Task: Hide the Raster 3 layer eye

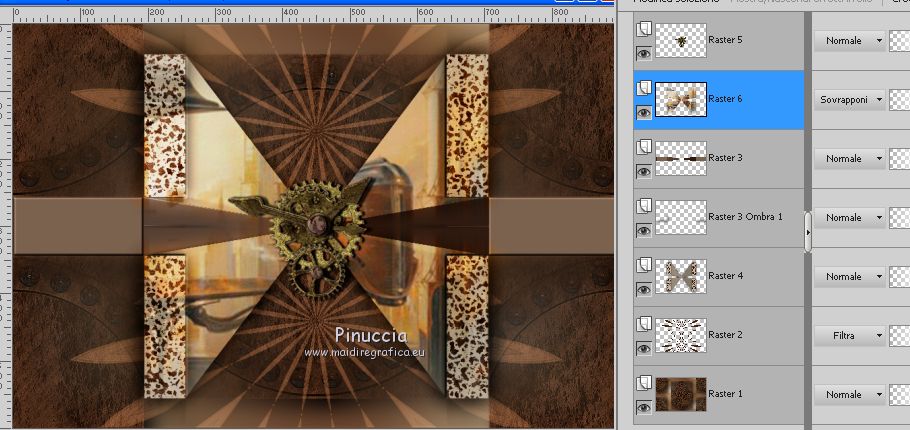Action: pos(644,171)
